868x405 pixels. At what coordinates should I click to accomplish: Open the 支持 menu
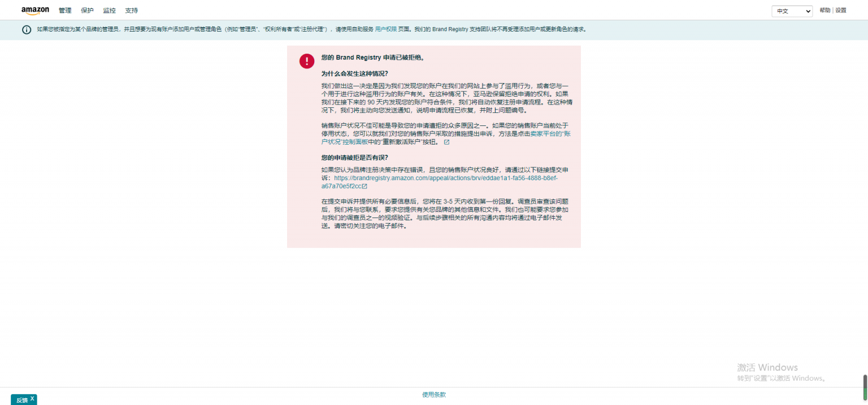tap(131, 11)
